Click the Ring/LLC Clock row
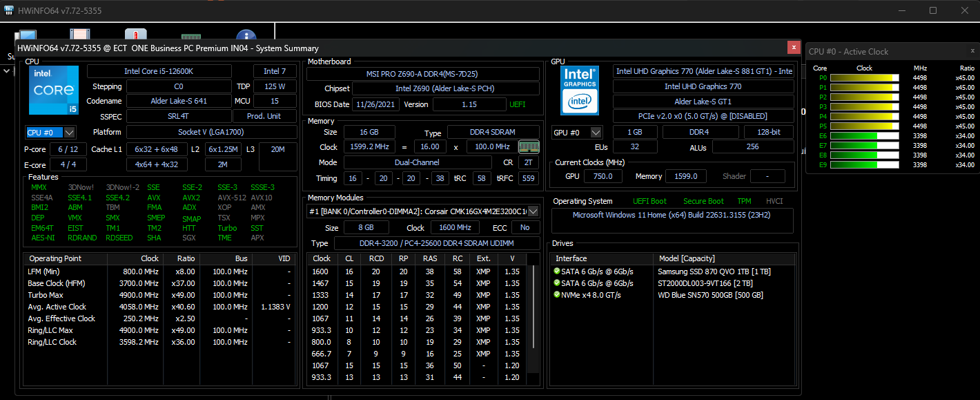This screenshot has height=400, width=980. [x=160, y=342]
